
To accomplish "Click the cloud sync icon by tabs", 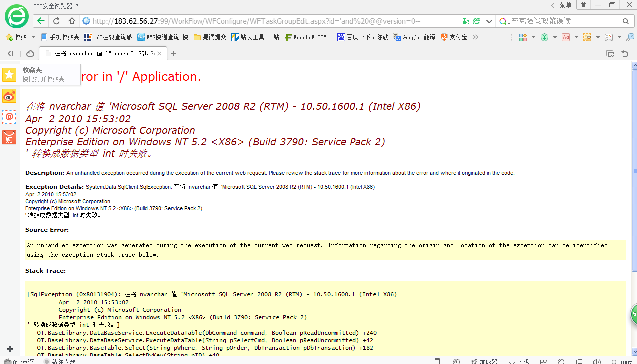I will [x=30, y=53].
